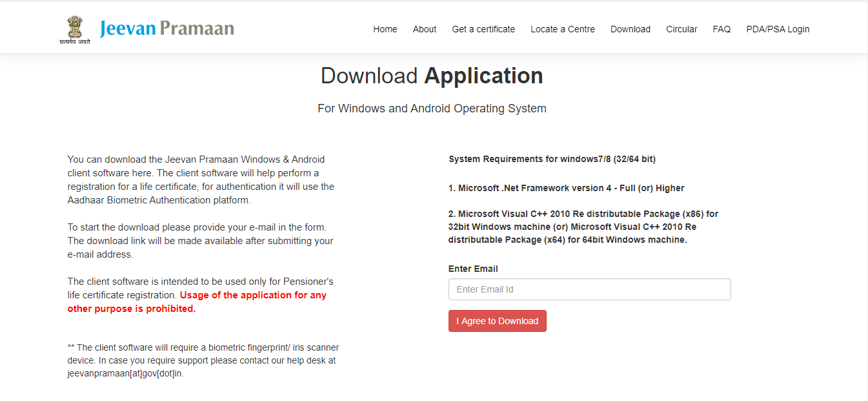
Task: Open the Home menu item
Action: pos(385,29)
